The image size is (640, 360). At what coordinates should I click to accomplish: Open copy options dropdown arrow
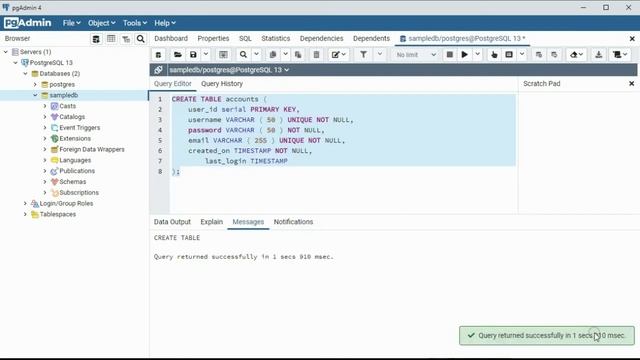click(x=285, y=55)
